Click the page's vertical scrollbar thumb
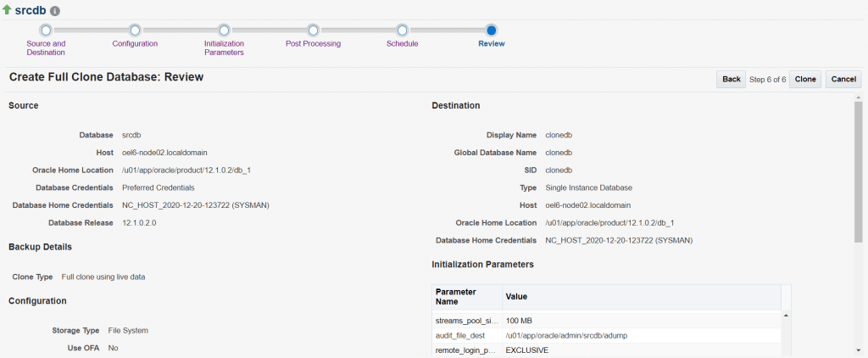 858,170
